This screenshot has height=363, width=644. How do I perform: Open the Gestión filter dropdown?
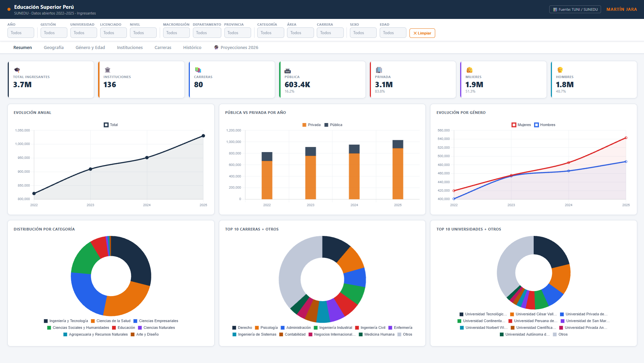click(x=54, y=33)
